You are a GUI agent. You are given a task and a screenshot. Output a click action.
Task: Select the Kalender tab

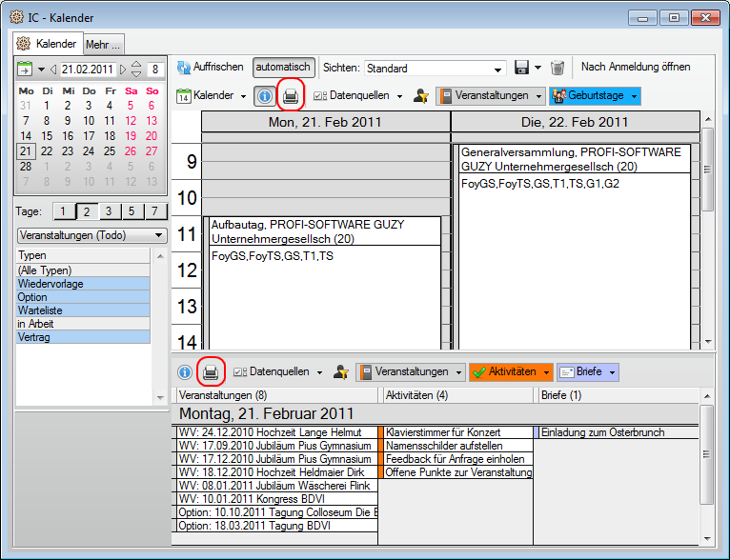(48, 44)
